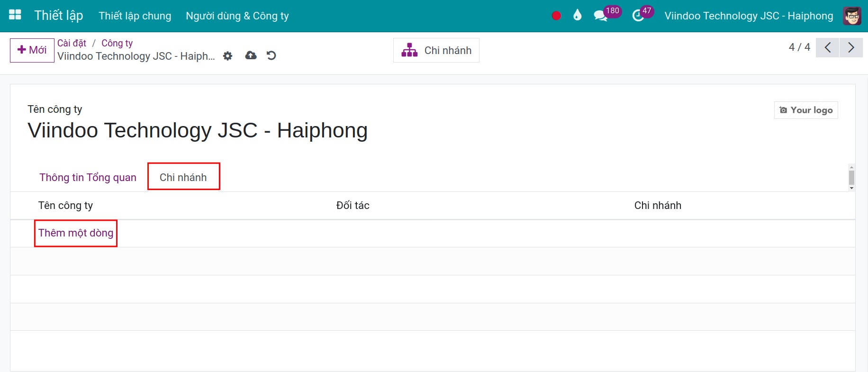The height and width of the screenshot is (372, 868).
Task: Click the Your logo image placeholder
Action: coord(806,110)
